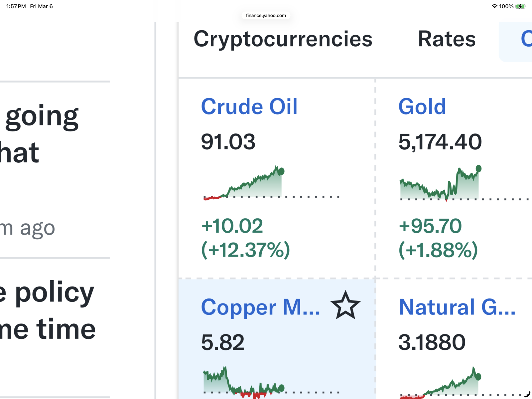Open the news headline ending in "going"
Viewport: 532px width, 399px height.
(x=42, y=116)
